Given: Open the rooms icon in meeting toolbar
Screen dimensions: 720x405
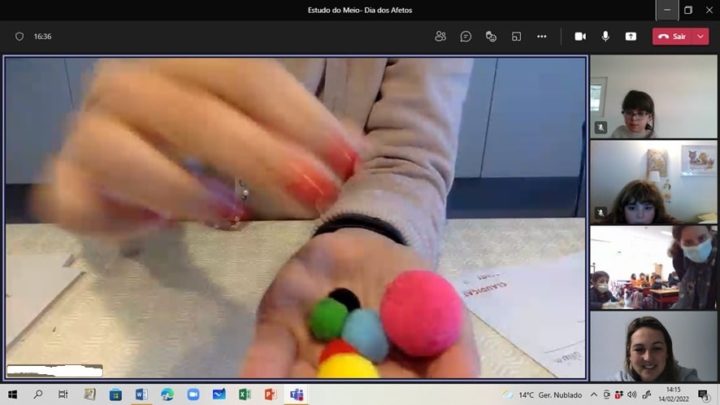Looking at the screenshot, I should coord(516,36).
